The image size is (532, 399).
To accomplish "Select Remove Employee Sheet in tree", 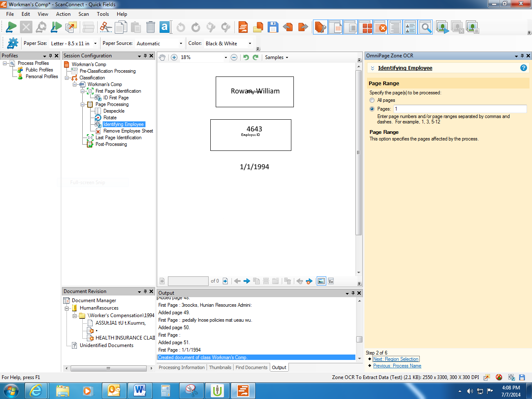I will 128,131.
